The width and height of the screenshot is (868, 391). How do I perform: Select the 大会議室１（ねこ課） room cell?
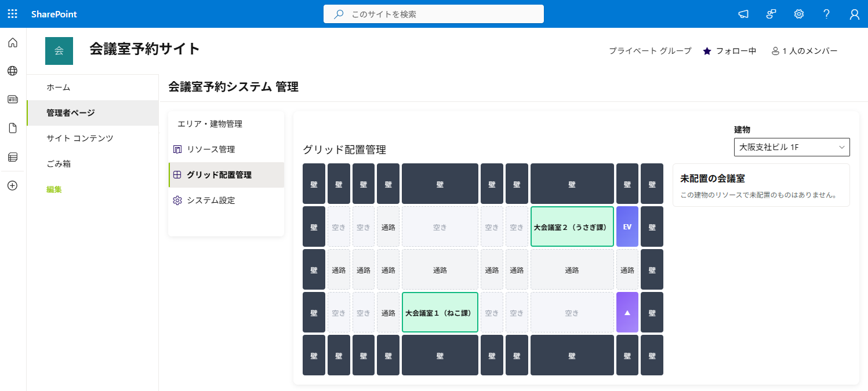coord(440,312)
